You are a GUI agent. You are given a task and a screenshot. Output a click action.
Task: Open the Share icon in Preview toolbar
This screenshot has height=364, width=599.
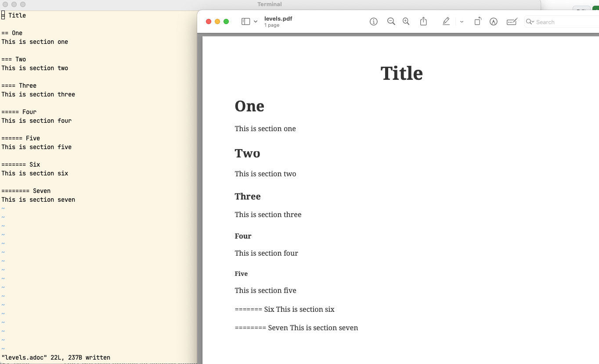423,21
